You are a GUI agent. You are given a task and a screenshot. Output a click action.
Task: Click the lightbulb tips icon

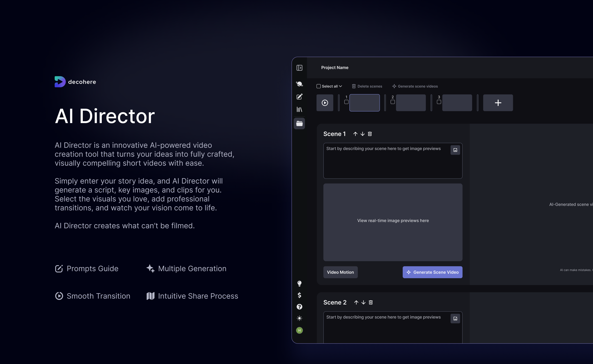[x=299, y=283]
